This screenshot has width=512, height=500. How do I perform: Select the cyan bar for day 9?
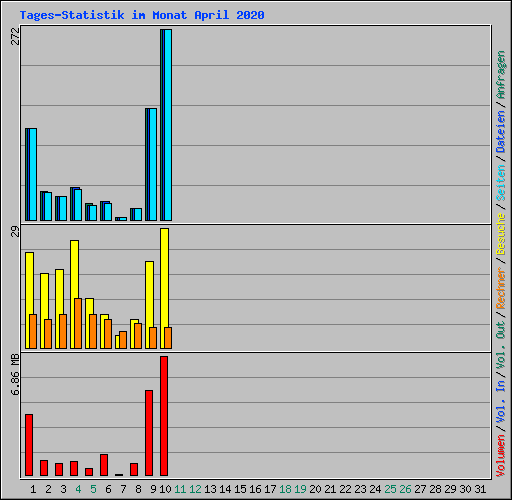(153, 165)
